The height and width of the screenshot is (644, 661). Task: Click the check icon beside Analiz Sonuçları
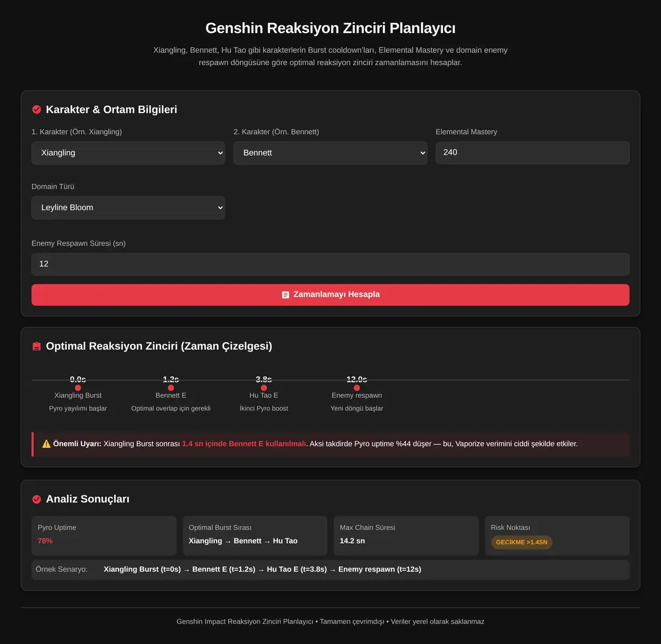click(x=36, y=499)
